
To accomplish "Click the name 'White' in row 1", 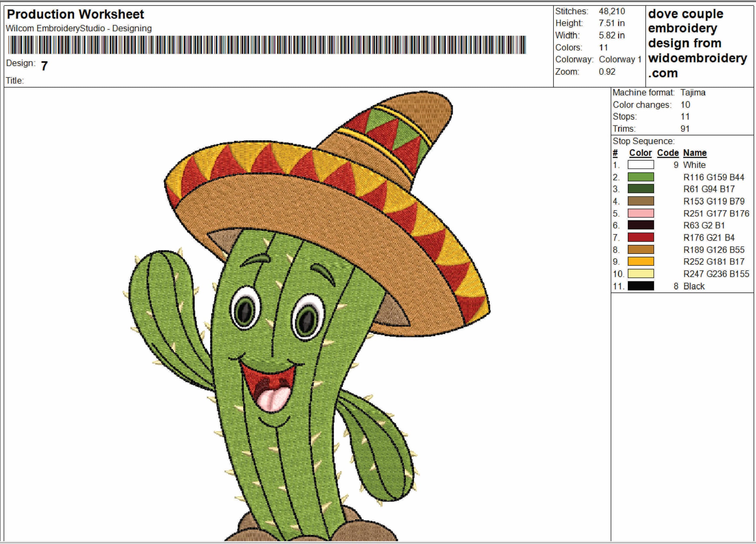I will (x=694, y=165).
